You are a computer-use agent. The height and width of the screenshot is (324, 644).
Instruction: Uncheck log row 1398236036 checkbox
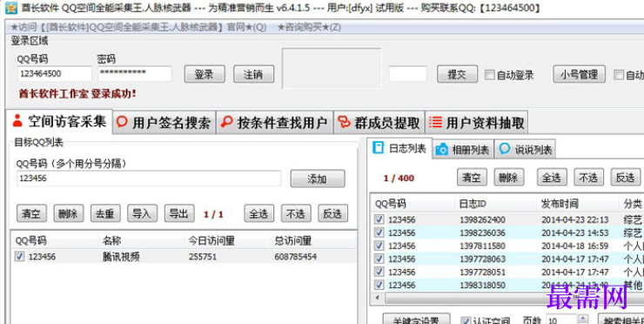coord(379,233)
